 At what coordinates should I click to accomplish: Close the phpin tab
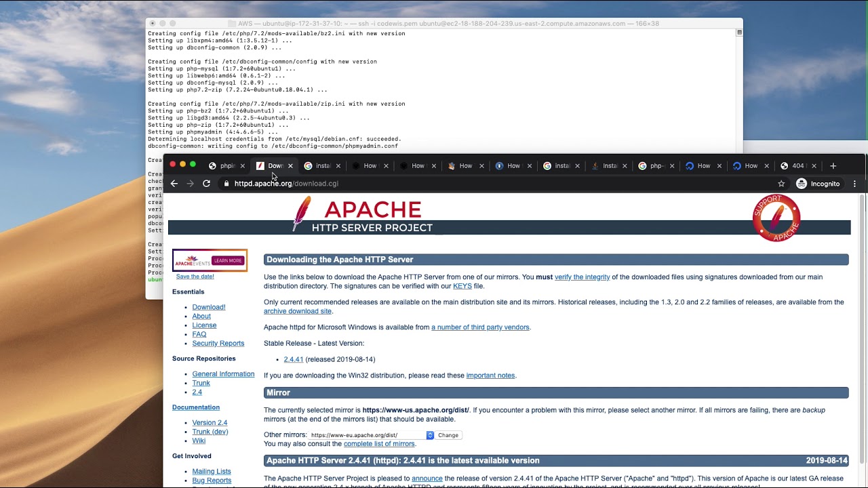pyautogui.click(x=242, y=166)
